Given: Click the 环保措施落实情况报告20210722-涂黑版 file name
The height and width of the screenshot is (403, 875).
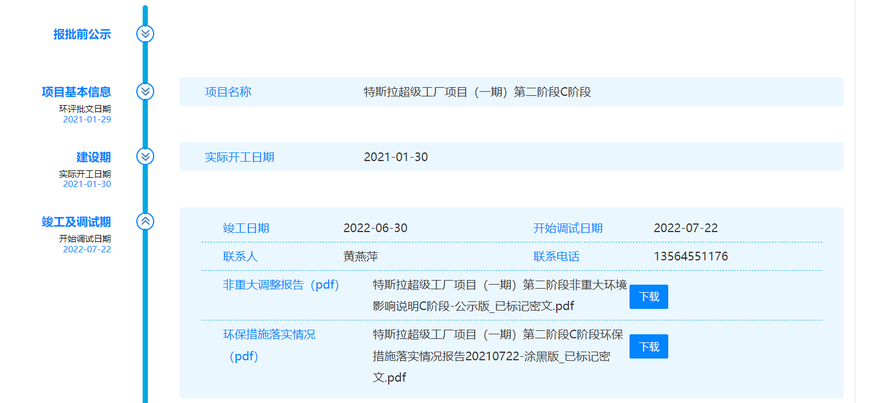Looking at the screenshot, I should click(x=498, y=356).
